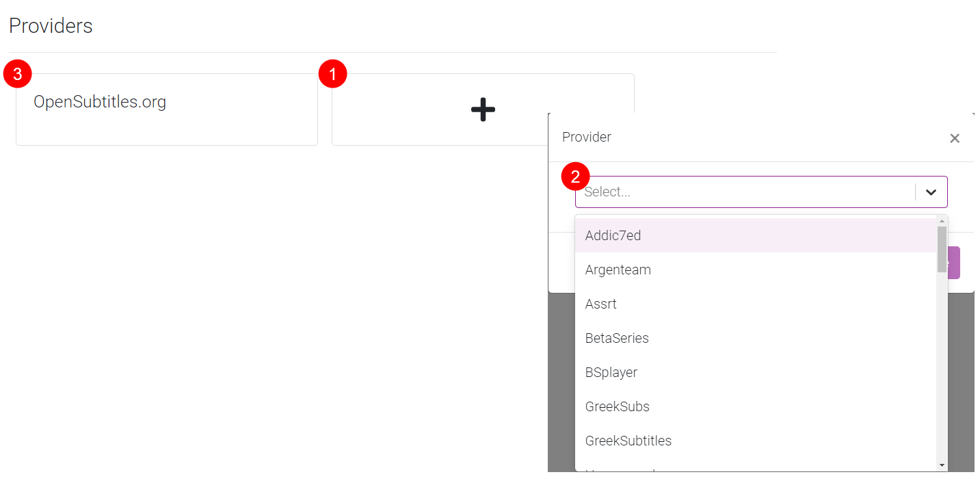
Task: Choose Addic7ed from the provider list
Action: click(x=613, y=235)
